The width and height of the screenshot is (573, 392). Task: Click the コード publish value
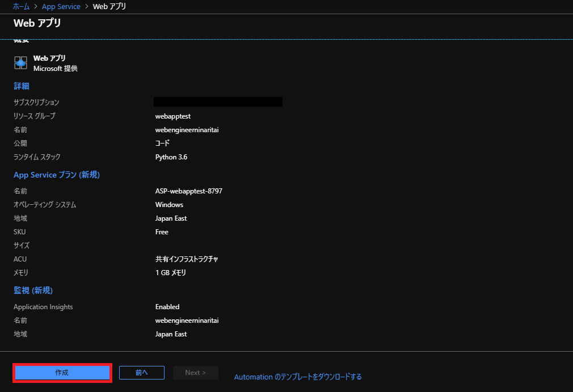coord(162,143)
